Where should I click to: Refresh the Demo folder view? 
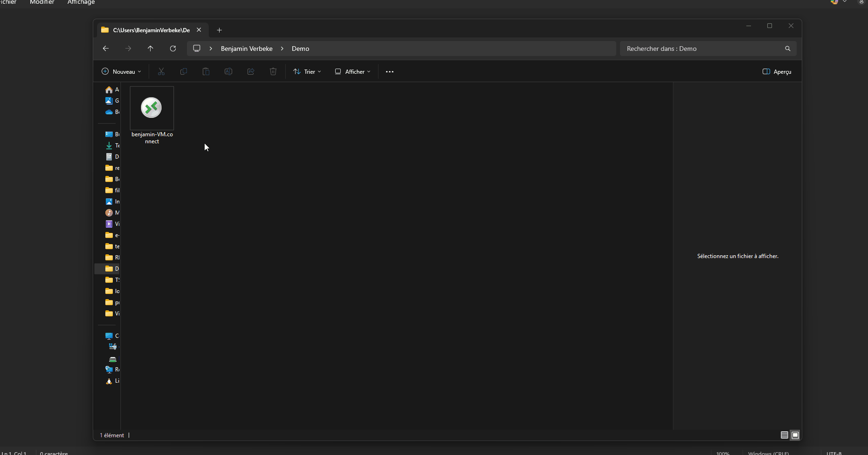coord(173,49)
